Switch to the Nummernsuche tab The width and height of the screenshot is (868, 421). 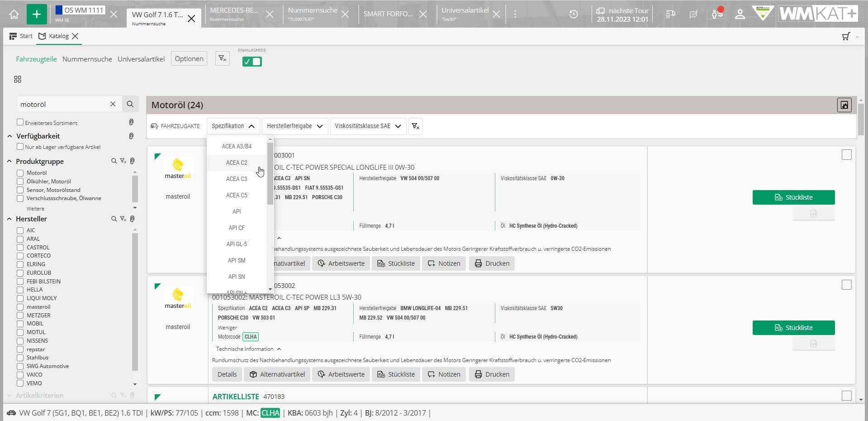coord(87,59)
